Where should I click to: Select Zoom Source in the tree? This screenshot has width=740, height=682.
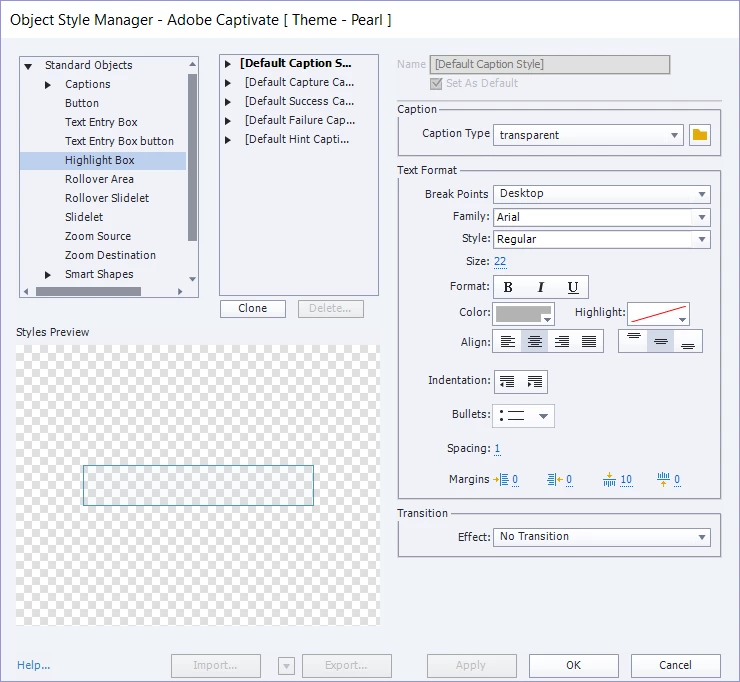pyautogui.click(x=98, y=236)
